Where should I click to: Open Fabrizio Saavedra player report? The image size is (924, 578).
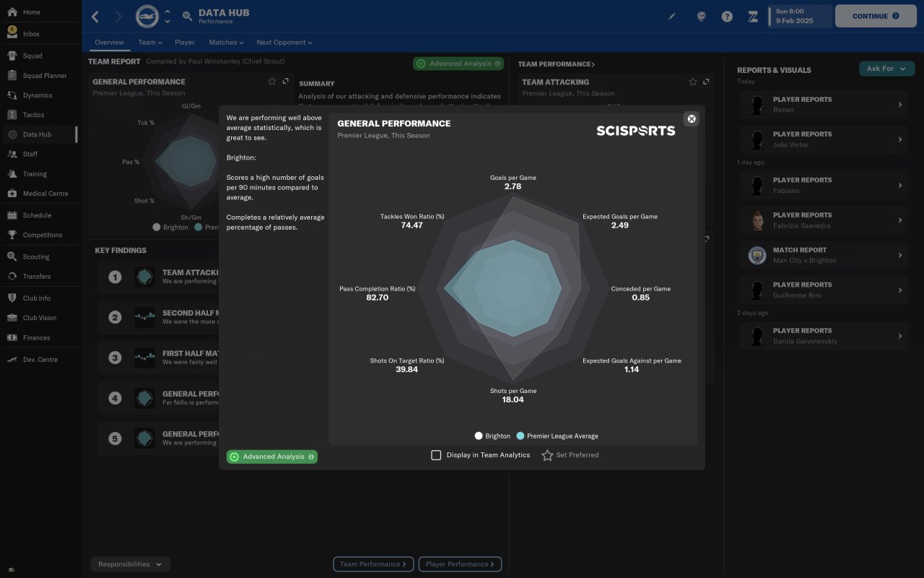(x=823, y=220)
